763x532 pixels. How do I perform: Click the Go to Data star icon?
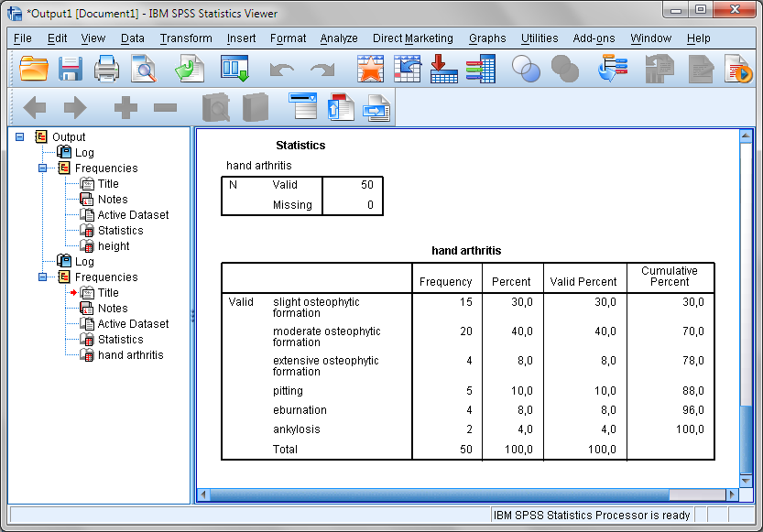tap(370, 69)
